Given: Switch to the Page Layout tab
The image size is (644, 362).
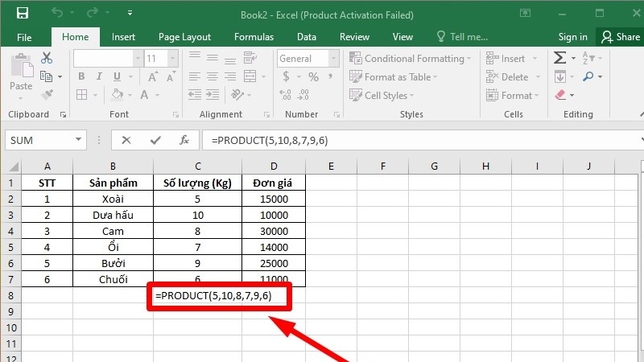Looking at the screenshot, I should (x=184, y=37).
